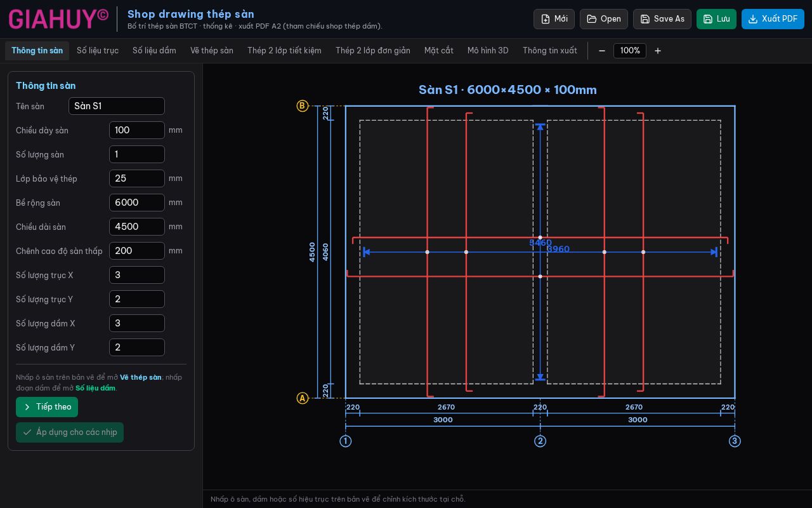Open the Thông tin xuất tab
The image size is (812, 508).
pyautogui.click(x=550, y=51)
